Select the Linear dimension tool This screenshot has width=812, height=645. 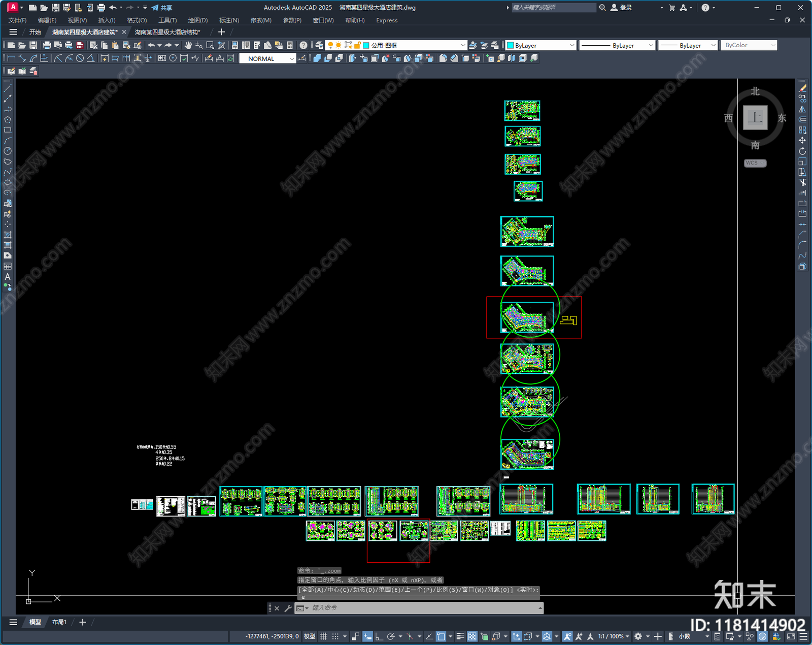pyautogui.click(x=11, y=58)
